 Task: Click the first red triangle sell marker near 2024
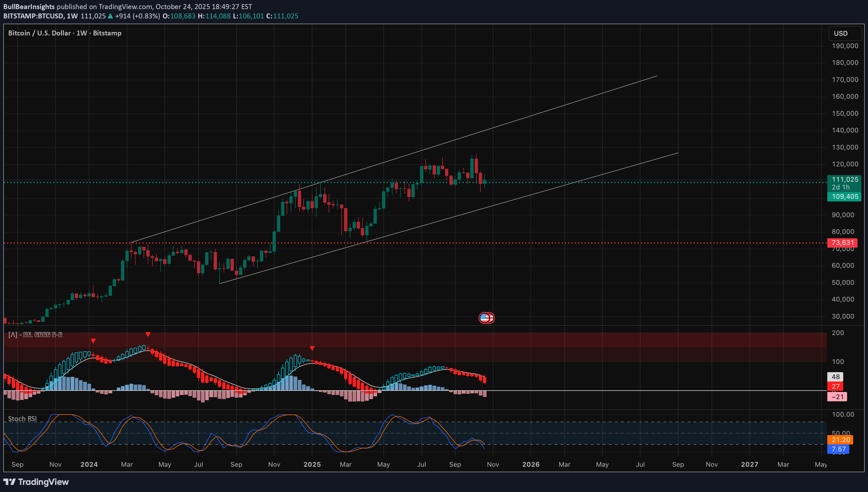(93, 341)
